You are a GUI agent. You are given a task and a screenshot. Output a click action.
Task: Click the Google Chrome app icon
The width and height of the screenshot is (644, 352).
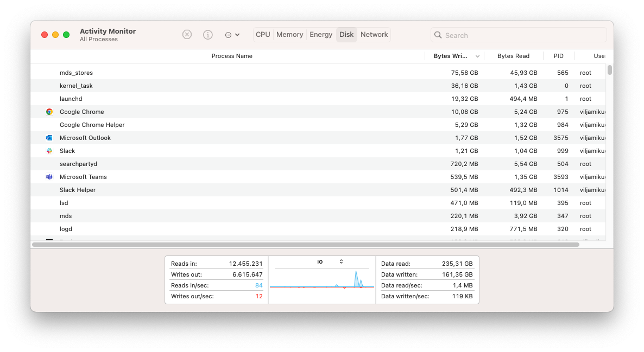pos(49,112)
